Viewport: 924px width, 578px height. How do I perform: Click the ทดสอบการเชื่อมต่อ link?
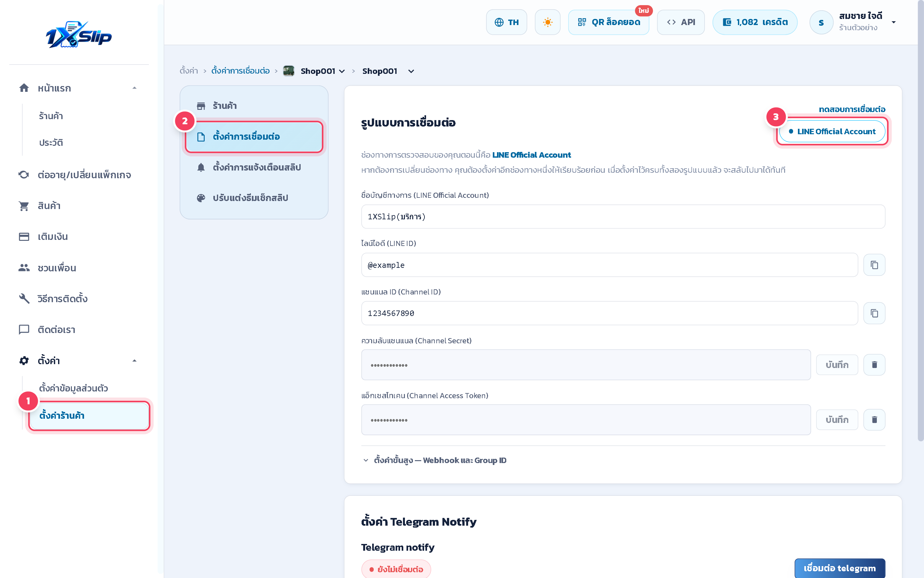[x=852, y=109]
